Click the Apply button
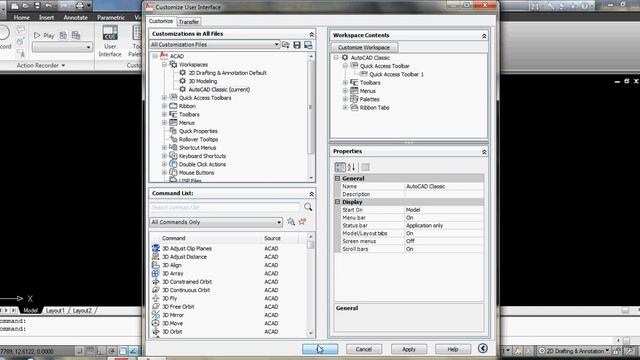This screenshot has width=640, height=360. 409,349
